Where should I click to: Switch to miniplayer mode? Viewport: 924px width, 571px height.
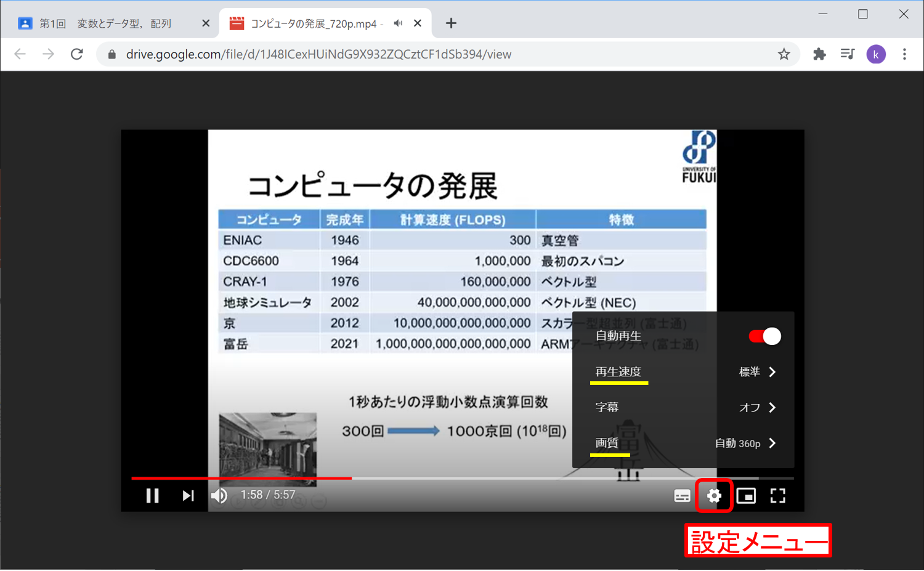point(746,496)
